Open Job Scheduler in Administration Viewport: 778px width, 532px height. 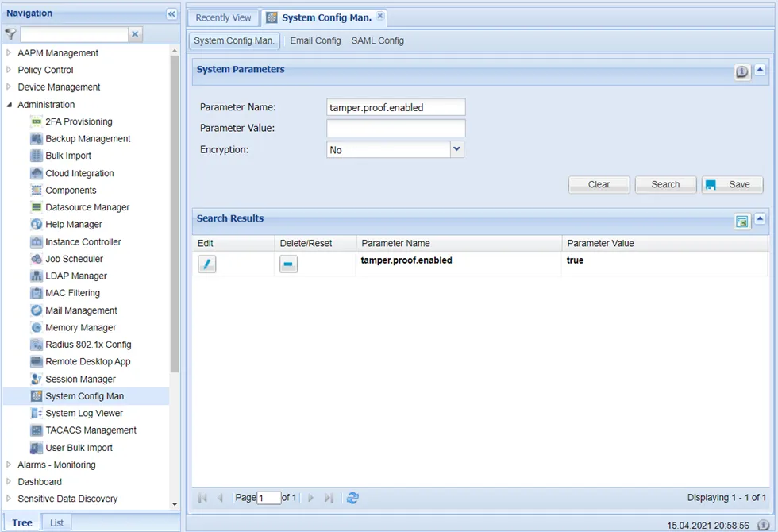coord(74,259)
